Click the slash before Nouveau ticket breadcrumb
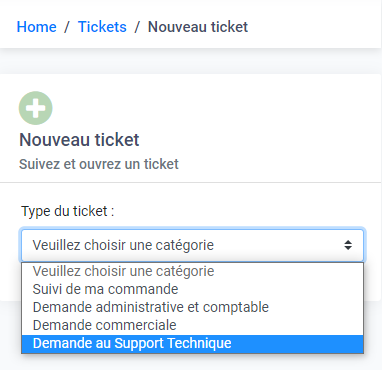Screen dimensions: 382x370 click(137, 27)
